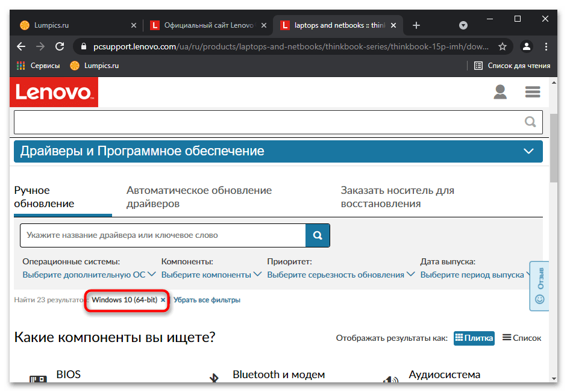
Task: Reload the page with refresh icon
Action: (x=60, y=46)
